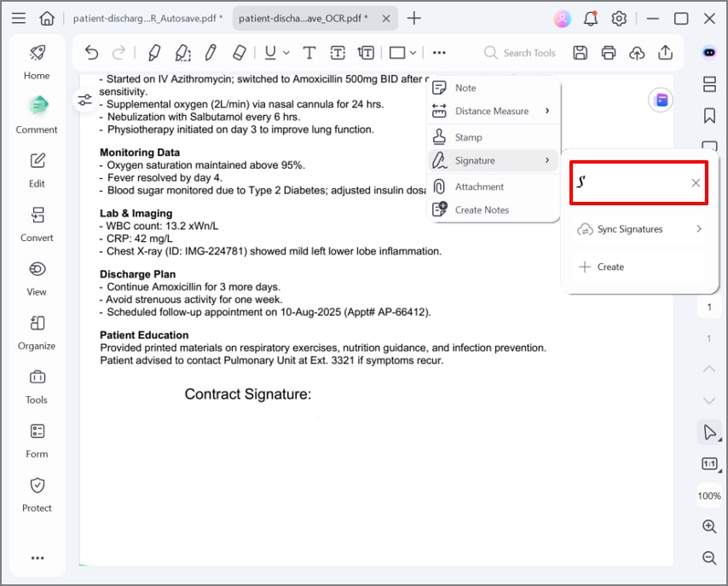Expand the Shape tool dropdown

411,53
